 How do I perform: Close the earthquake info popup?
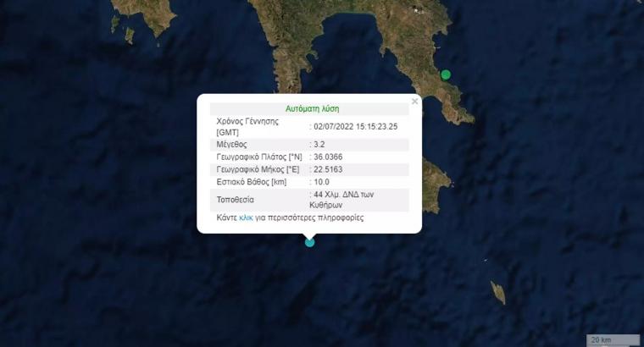click(415, 102)
